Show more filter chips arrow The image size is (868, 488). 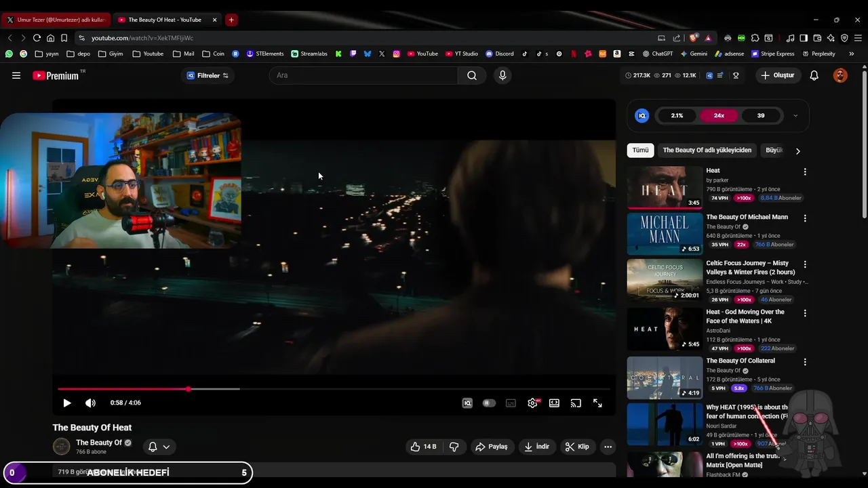click(x=797, y=151)
